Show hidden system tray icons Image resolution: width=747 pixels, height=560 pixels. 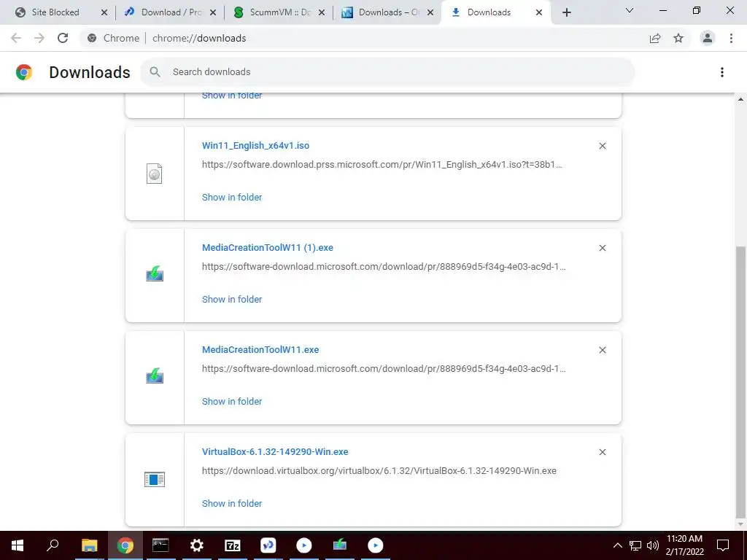click(617, 545)
